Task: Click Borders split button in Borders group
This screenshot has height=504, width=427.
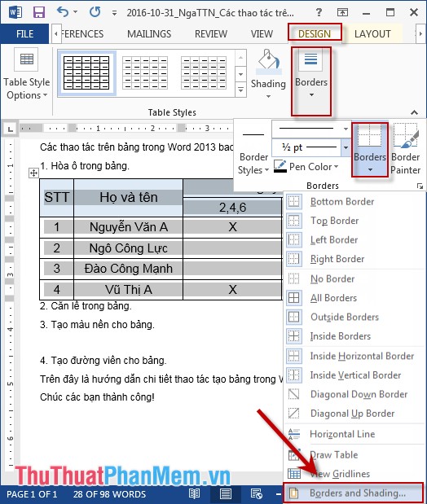Action: pyautogui.click(x=370, y=150)
